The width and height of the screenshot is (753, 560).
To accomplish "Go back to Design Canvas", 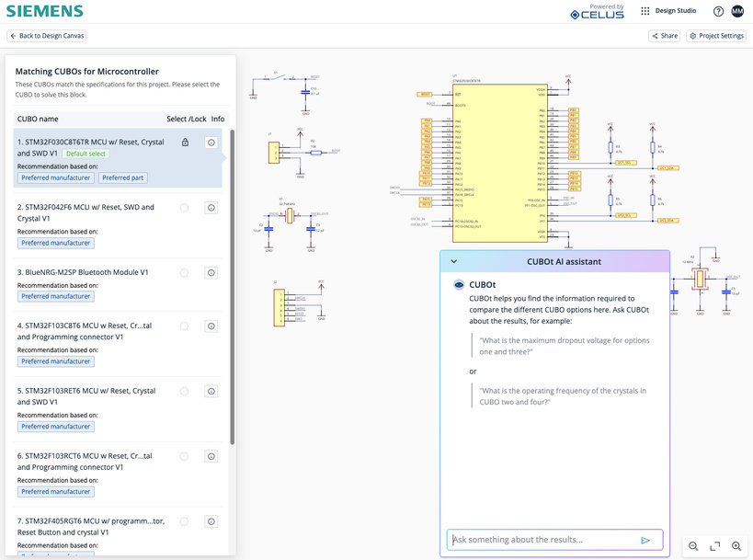I will (47, 36).
